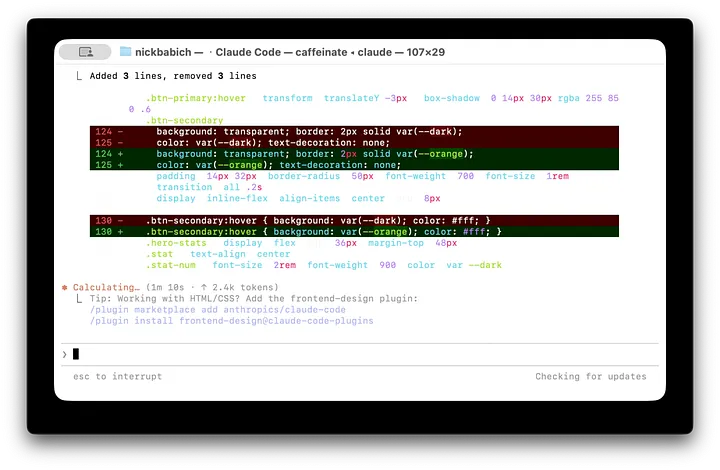Select removed line 130 .btn-secondary:hover
Image resolution: width=720 pixels, height=470 pixels.
tap(354, 221)
